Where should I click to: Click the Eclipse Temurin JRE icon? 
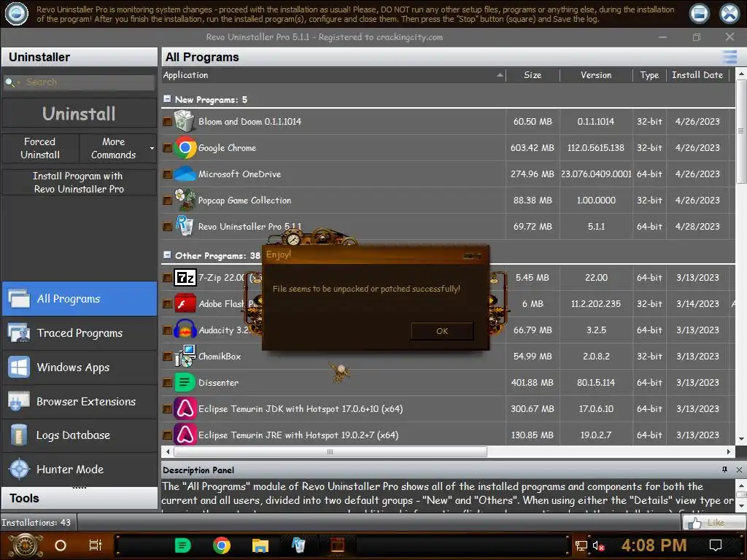pyautogui.click(x=185, y=435)
